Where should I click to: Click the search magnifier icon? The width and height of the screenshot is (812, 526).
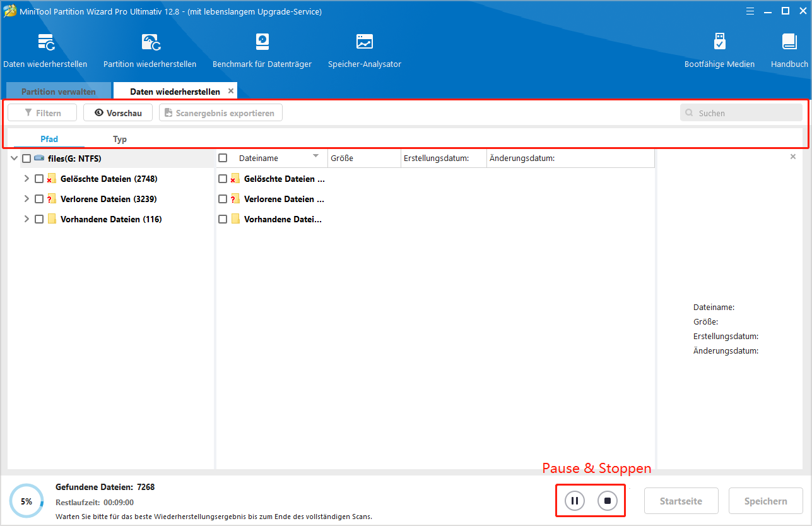click(x=690, y=114)
